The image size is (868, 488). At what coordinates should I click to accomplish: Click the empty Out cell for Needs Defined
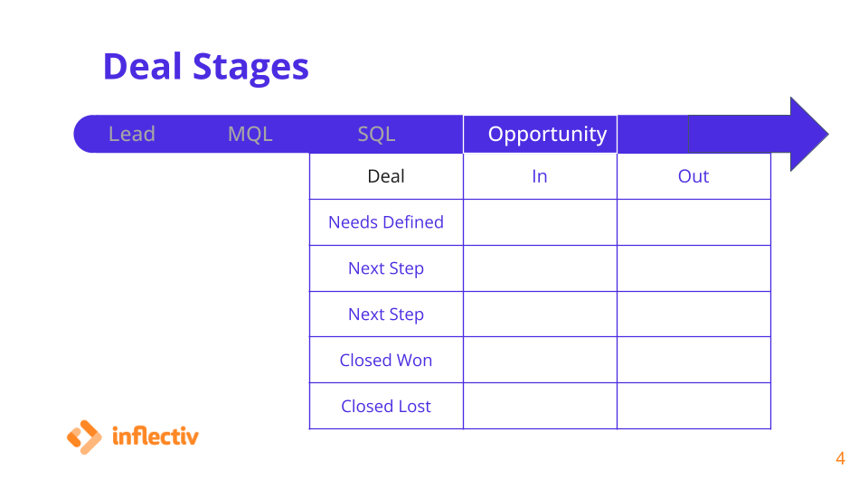[x=694, y=222]
